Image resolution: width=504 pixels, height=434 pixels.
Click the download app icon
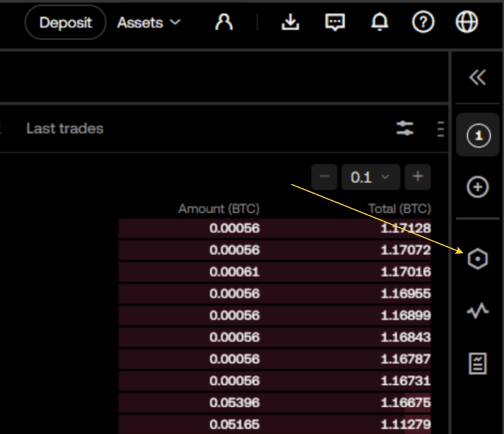290,22
